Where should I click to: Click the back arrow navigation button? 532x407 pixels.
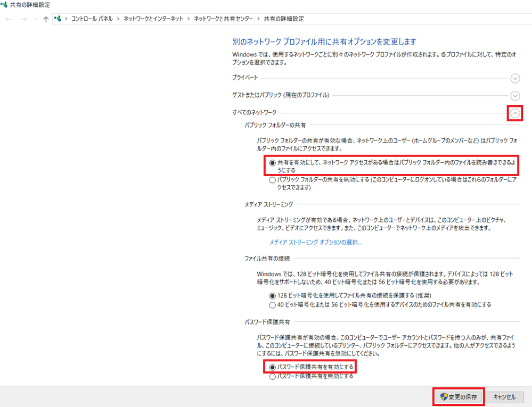click(9, 19)
